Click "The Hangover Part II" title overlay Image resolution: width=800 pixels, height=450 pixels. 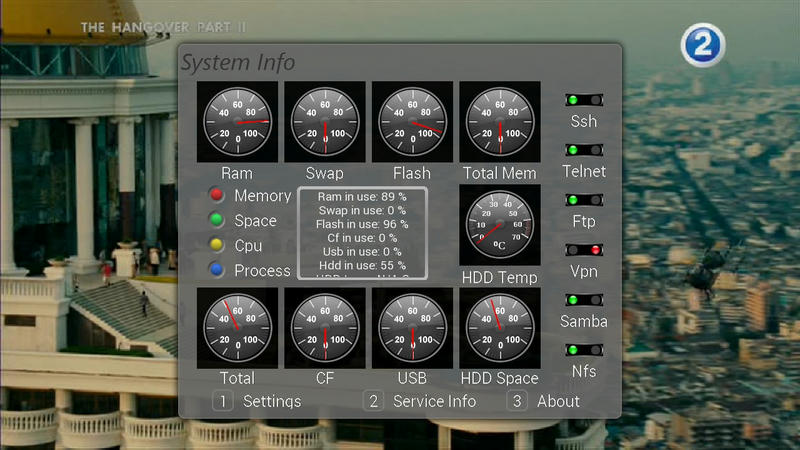(163, 28)
